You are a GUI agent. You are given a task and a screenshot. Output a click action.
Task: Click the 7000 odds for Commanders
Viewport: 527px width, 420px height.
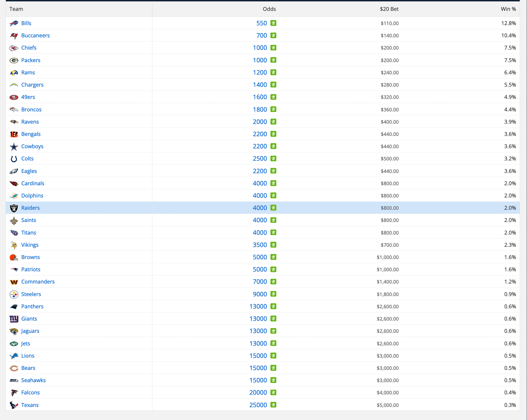[260, 282]
